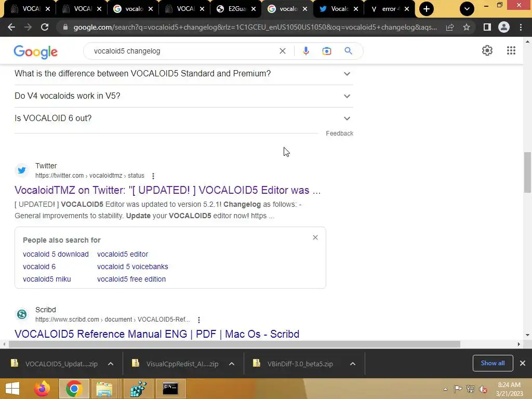View site info via lock icon
532x399 pixels.
[x=65, y=27]
